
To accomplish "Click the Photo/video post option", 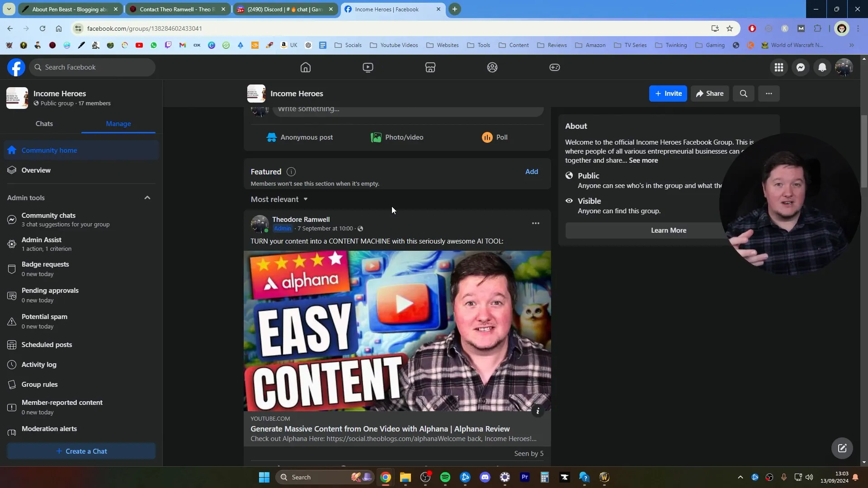I will click(x=397, y=137).
